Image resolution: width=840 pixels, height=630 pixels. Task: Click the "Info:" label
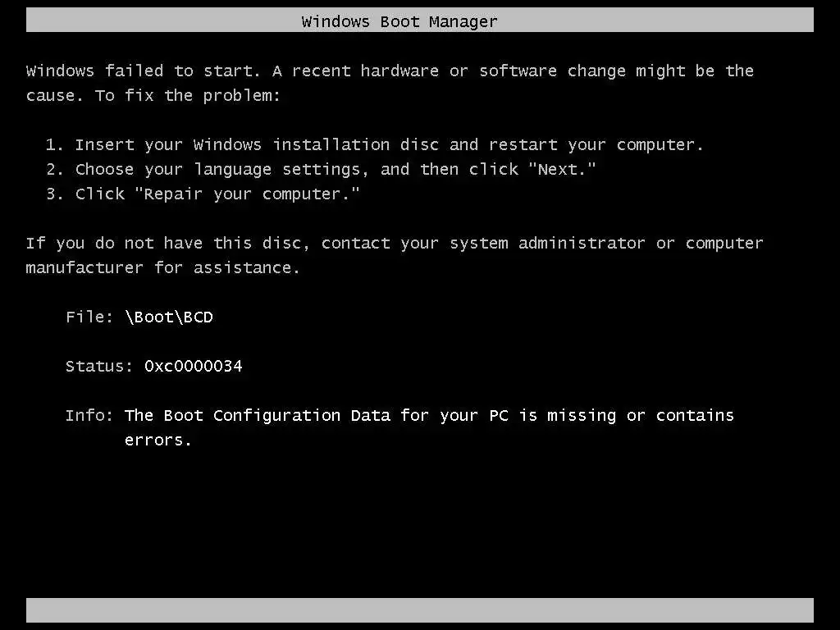pos(89,416)
